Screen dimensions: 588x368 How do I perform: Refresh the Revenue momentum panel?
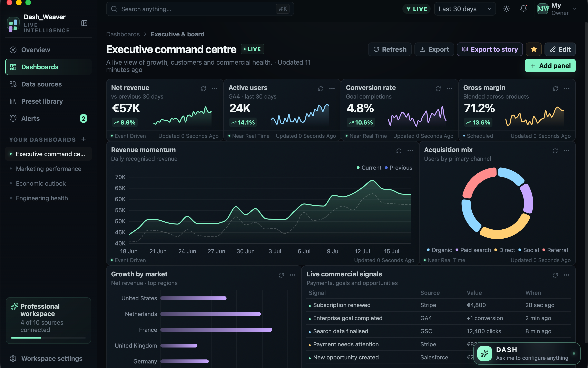(399, 151)
